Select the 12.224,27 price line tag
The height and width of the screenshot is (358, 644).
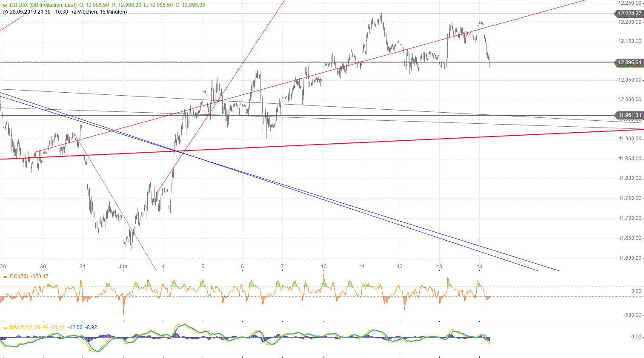click(629, 14)
